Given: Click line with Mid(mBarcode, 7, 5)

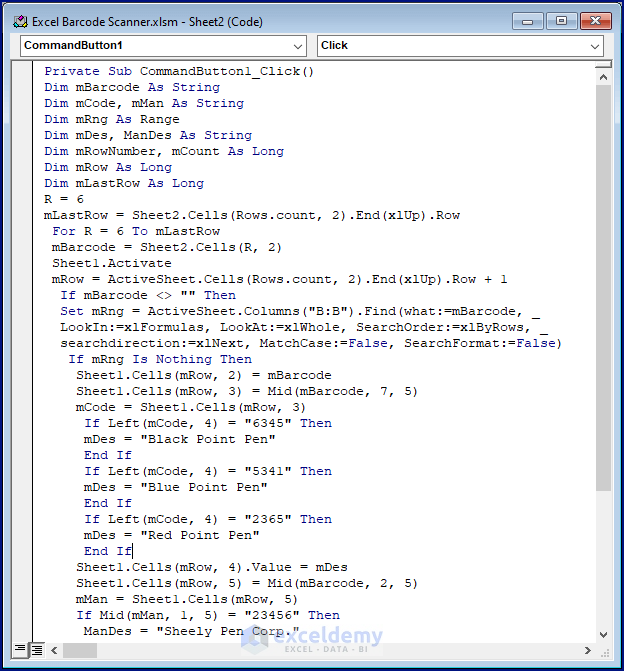Looking at the screenshot, I should 247,392.
